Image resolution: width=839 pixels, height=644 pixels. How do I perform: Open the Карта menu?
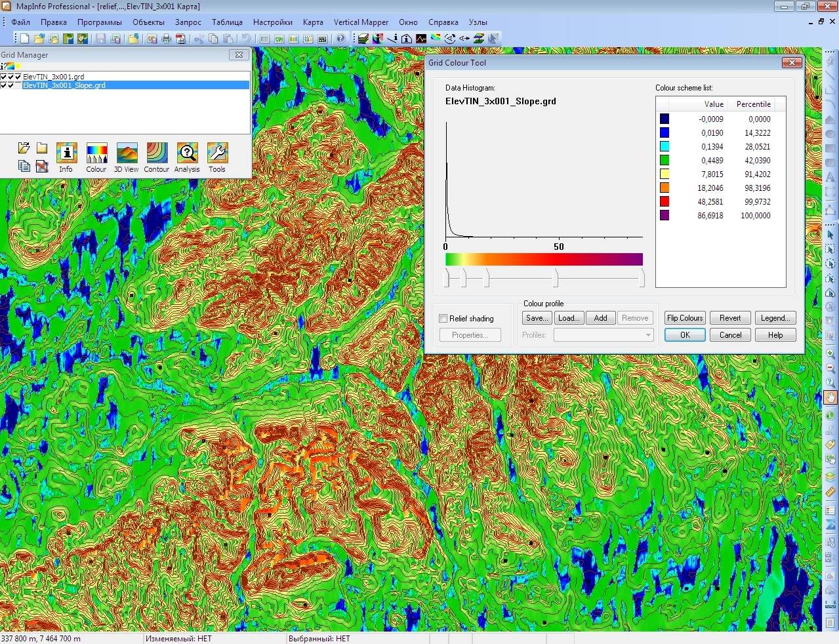pyautogui.click(x=313, y=22)
